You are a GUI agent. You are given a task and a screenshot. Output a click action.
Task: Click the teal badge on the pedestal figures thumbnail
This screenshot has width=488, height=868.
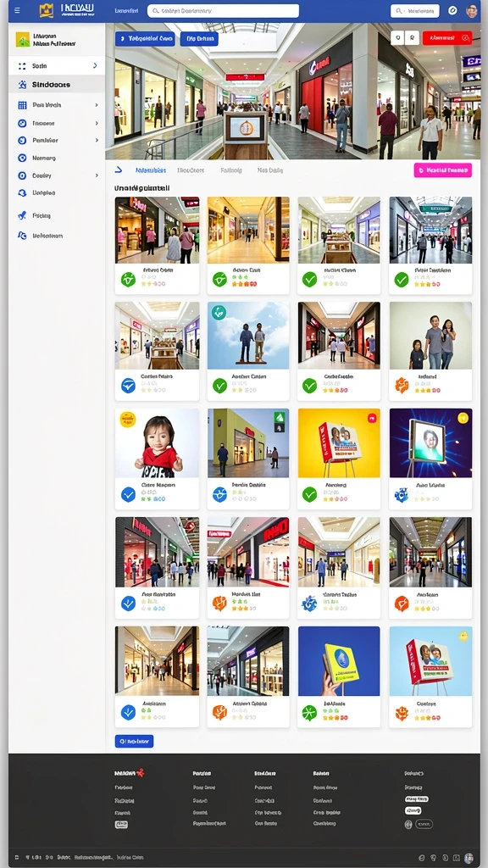[219, 313]
